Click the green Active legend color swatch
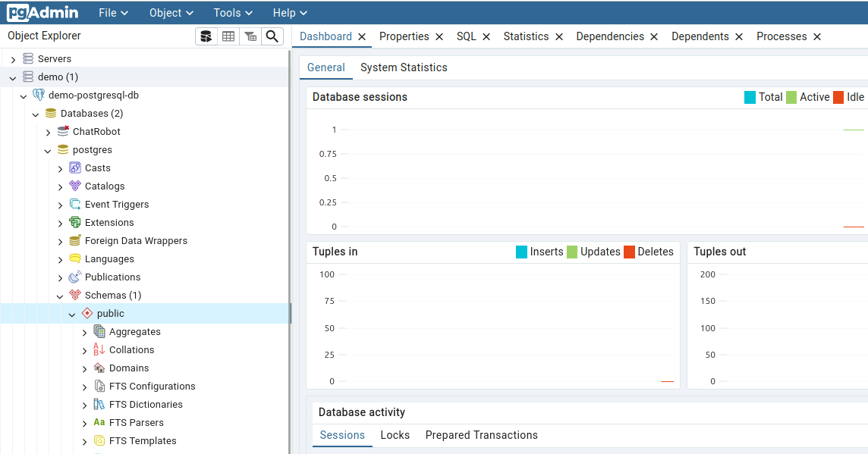Image resolution: width=868 pixels, height=454 pixels. click(791, 97)
